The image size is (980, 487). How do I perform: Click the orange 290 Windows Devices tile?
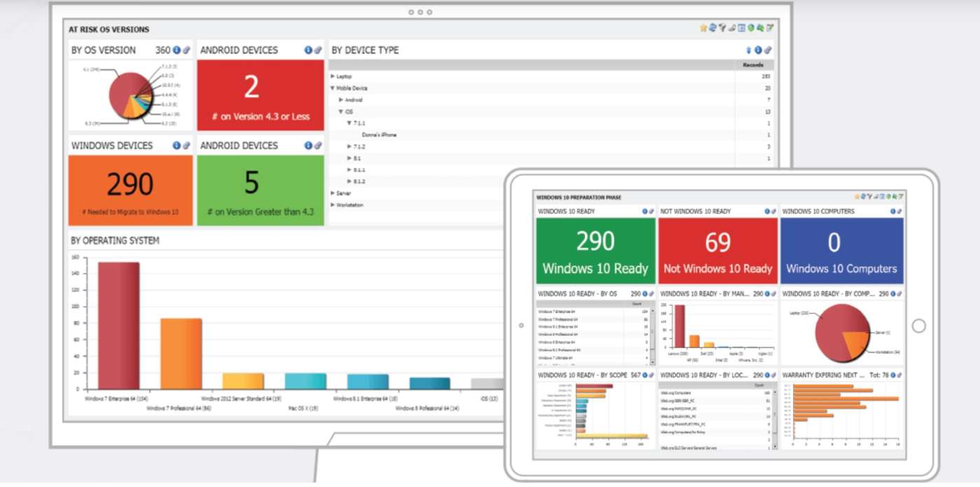pyautogui.click(x=130, y=190)
